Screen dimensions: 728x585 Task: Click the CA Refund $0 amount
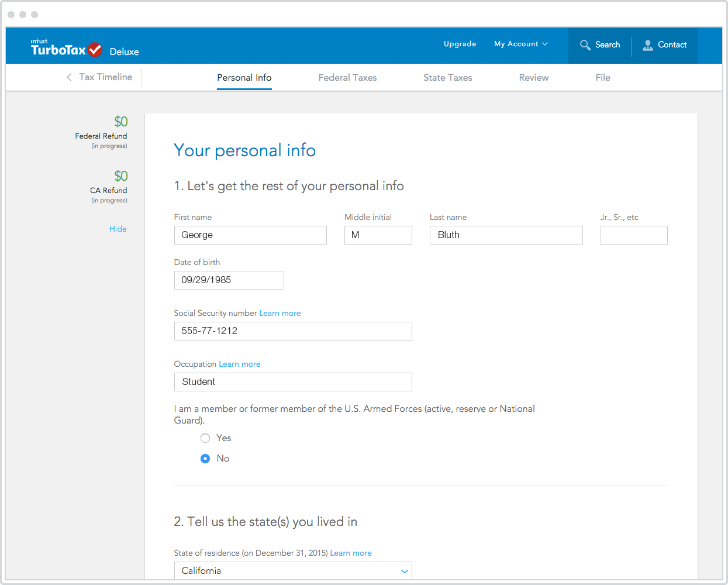click(121, 176)
